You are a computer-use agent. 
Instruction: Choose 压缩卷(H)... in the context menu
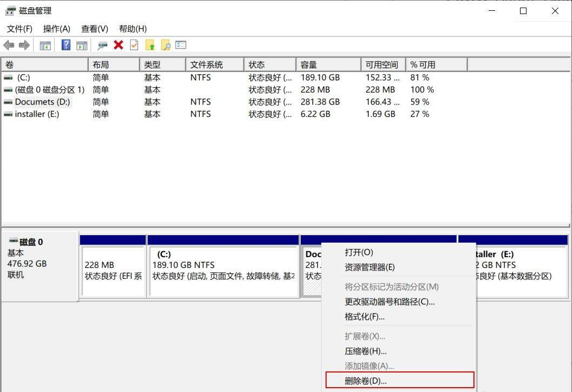pyautogui.click(x=366, y=351)
